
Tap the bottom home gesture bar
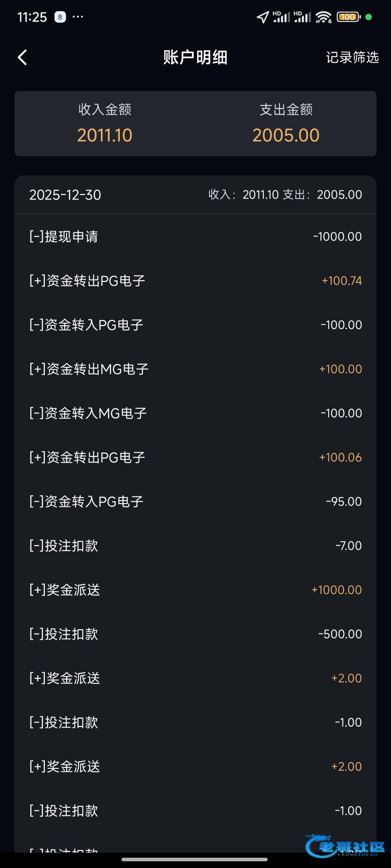click(195, 859)
